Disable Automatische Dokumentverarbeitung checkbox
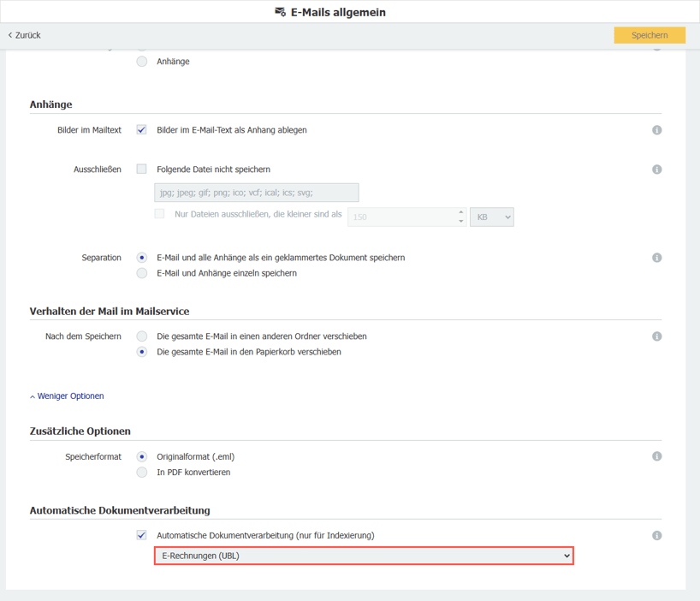Screen dimensions: 700x601 pyautogui.click(x=142, y=535)
